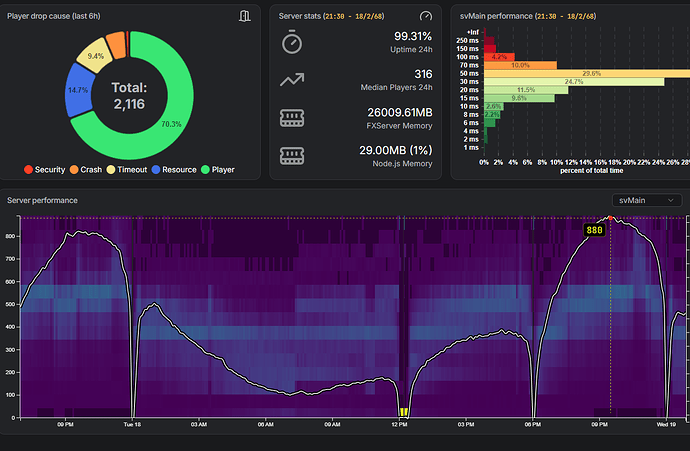Toggle the Player legend entry
The image size is (690, 451).
tap(217, 169)
